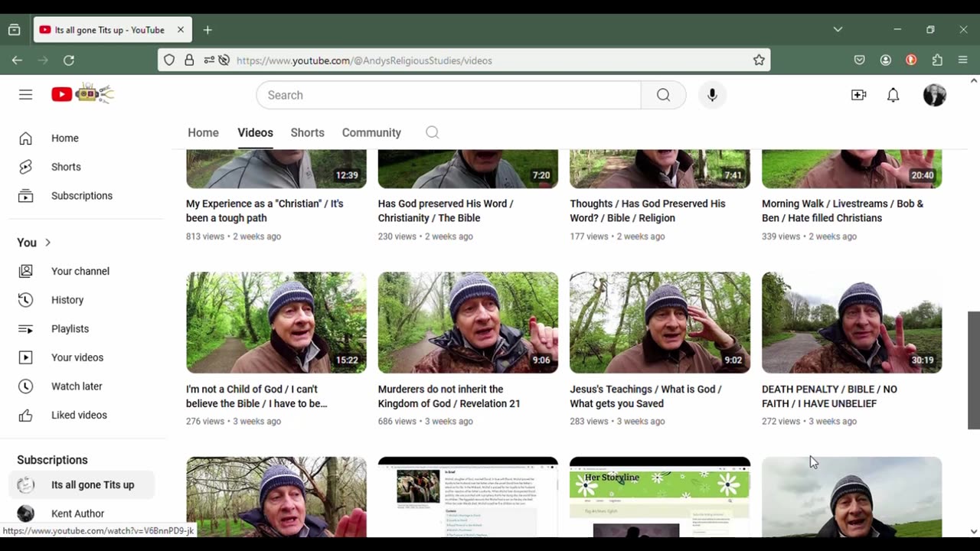Click the Shorts sidebar icon
The width and height of the screenshot is (980, 551).
25,167
